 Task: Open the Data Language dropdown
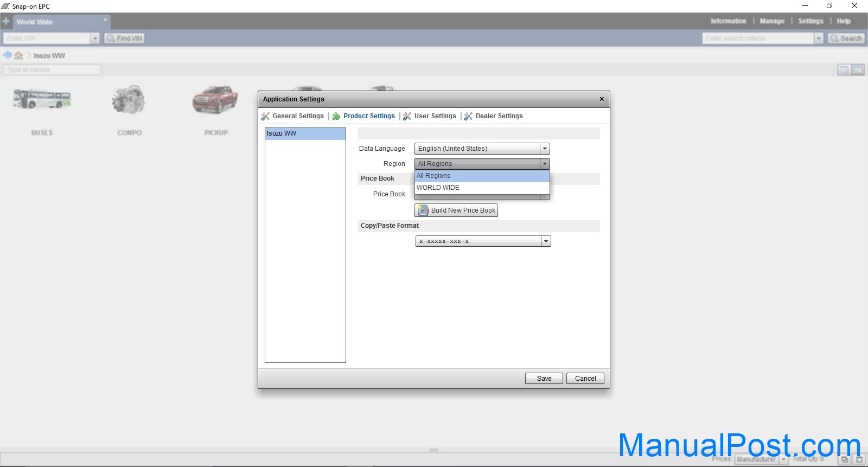545,149
